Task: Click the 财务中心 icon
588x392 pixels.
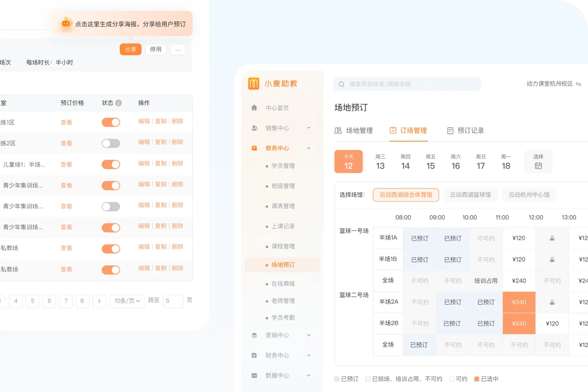Action: (254, 355)
